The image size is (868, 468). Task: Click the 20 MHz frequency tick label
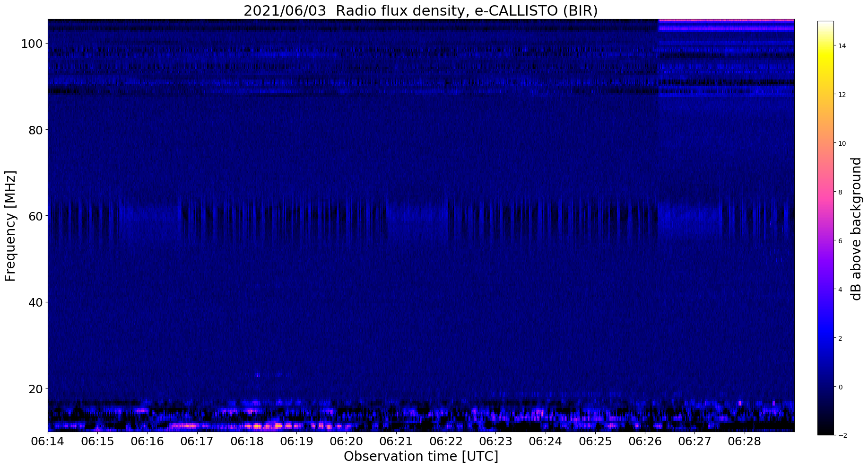[x=35, y=389]
